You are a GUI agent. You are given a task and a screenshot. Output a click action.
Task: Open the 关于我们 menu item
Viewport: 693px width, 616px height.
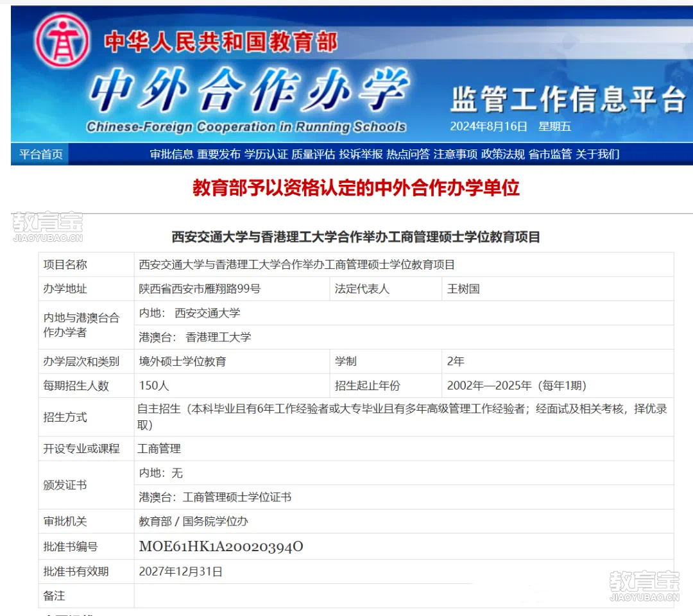point(597,154)
